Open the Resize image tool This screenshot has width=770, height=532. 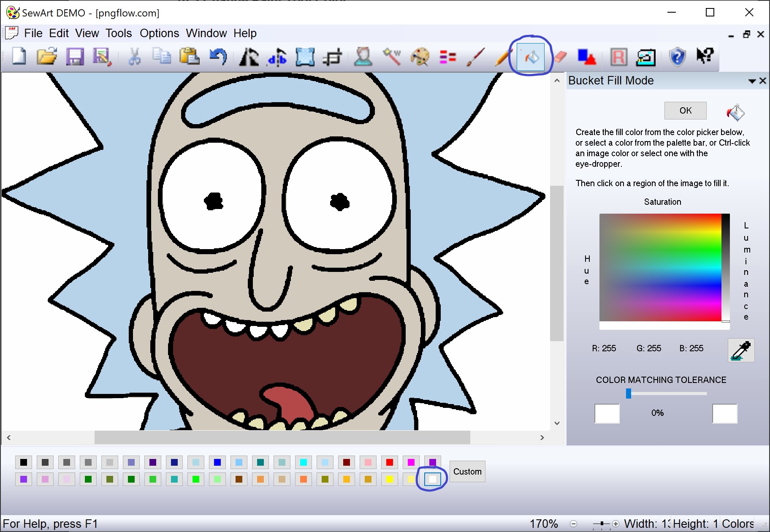click(305, 57)
